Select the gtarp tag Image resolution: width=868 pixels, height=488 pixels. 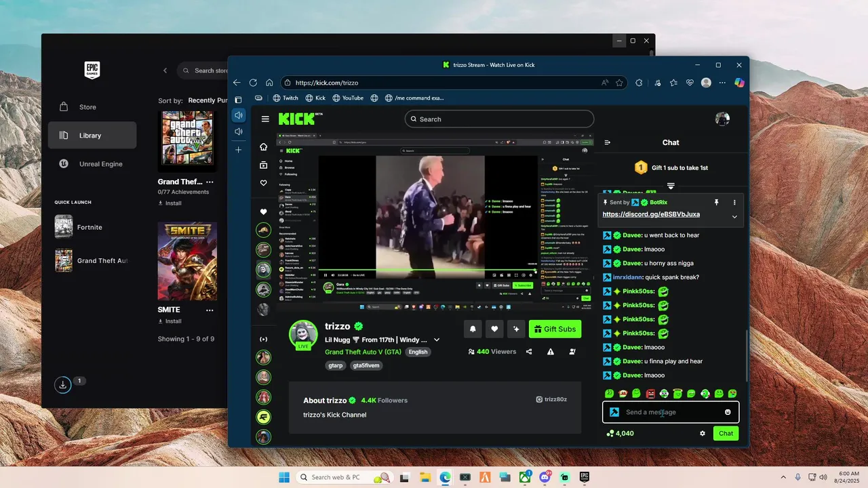336,365
